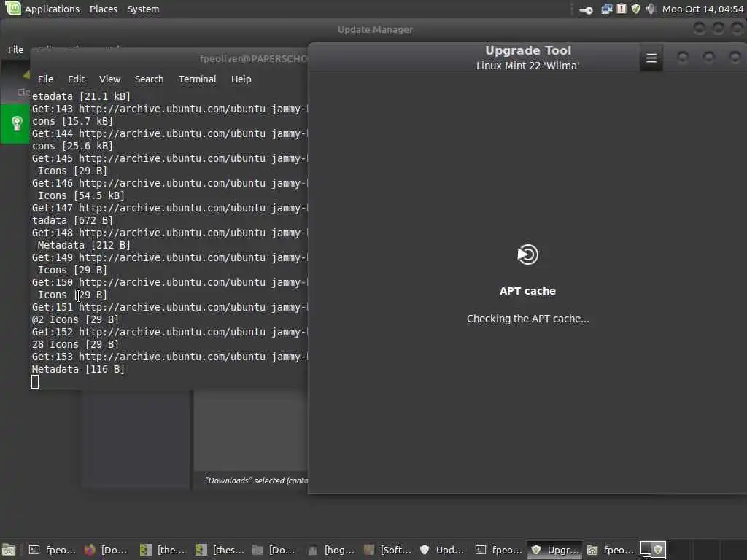
Task: Open the Places menu in top panel
Action: point(104,9)
